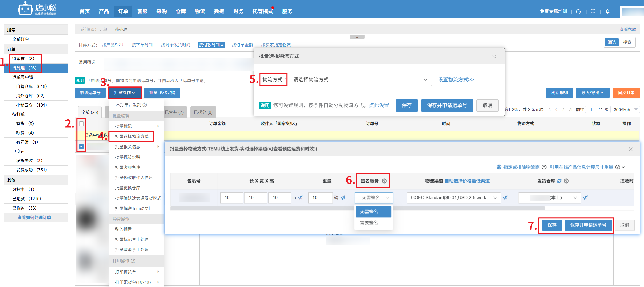Click the customer service headset icon
The image size is (644, 287).
pyautogui.click(x=578, y=11)
